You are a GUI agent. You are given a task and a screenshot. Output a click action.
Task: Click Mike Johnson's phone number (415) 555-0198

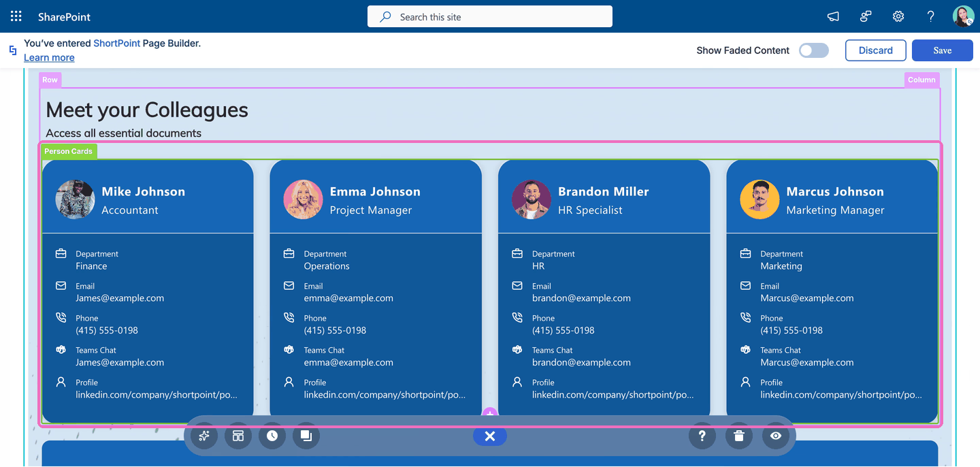tap(107, 330)
